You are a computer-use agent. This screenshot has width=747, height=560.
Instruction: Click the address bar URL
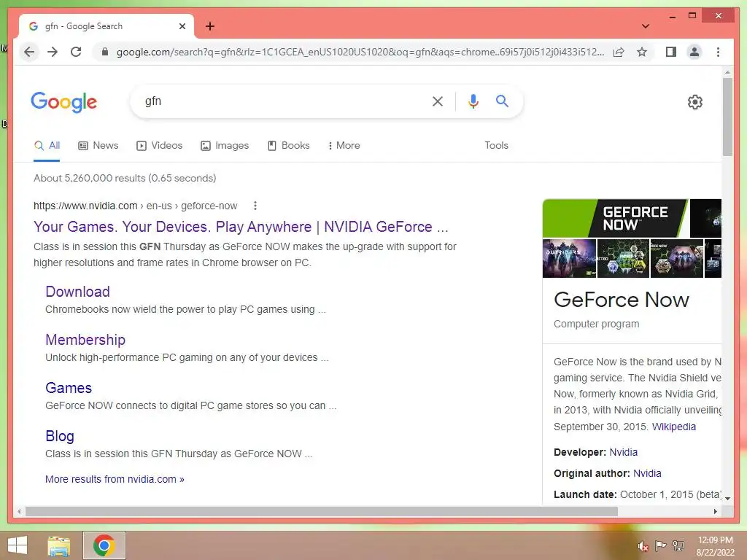click(360, 52)
